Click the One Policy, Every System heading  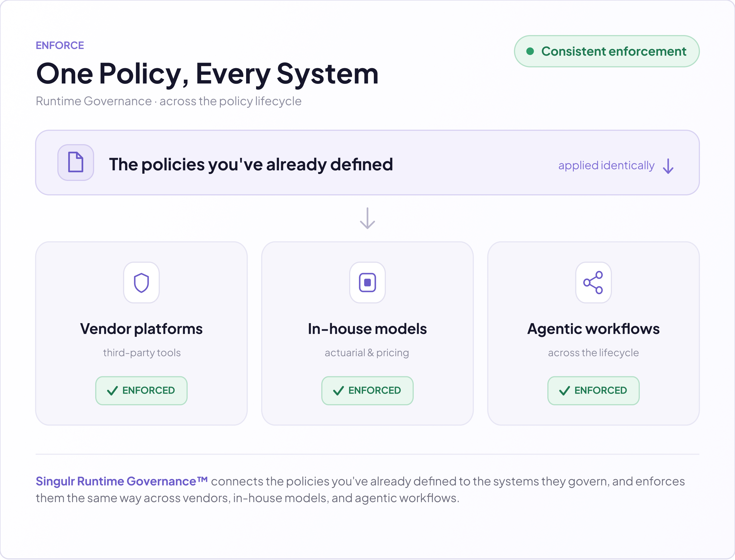coord(207,74)
